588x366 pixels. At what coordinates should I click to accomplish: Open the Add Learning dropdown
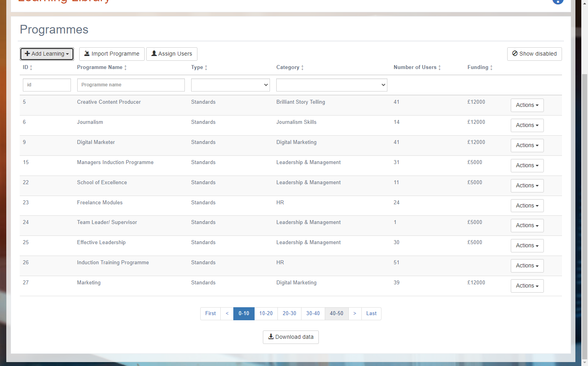point(47,54)
